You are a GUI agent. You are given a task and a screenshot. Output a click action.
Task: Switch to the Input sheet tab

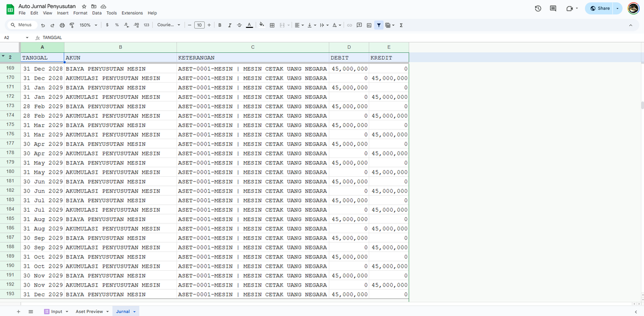[56, 311]
